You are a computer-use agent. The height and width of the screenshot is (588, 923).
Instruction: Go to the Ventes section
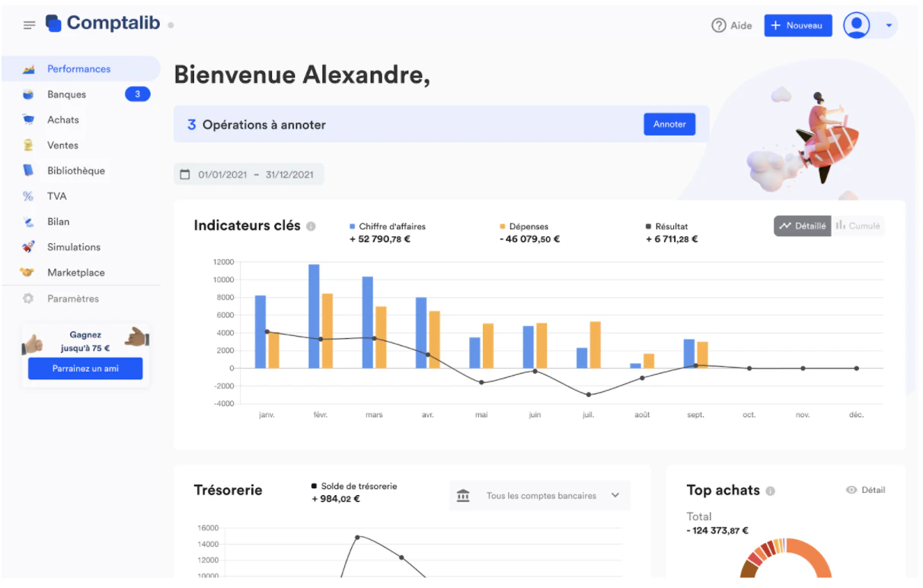(x=81, y=145)
